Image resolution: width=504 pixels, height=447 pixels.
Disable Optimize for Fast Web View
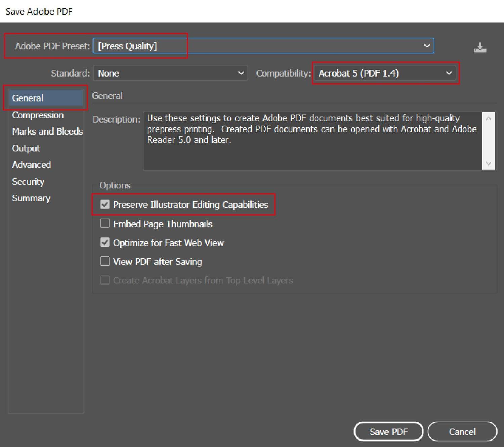(105, 242)
